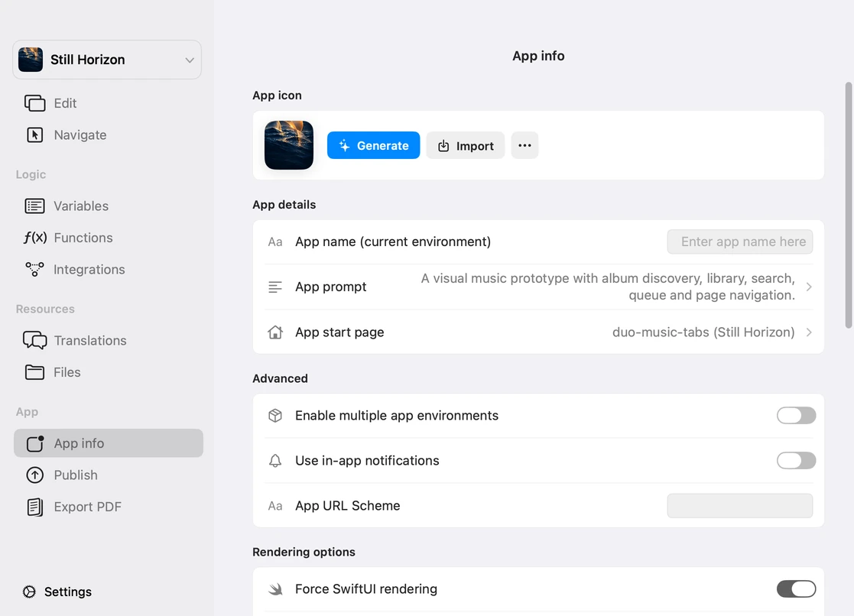Viewport: 854px width, 616px height.
Task: Open Settings at sidebar bottom
Action: pyautogui.click(x=57, y=592)
